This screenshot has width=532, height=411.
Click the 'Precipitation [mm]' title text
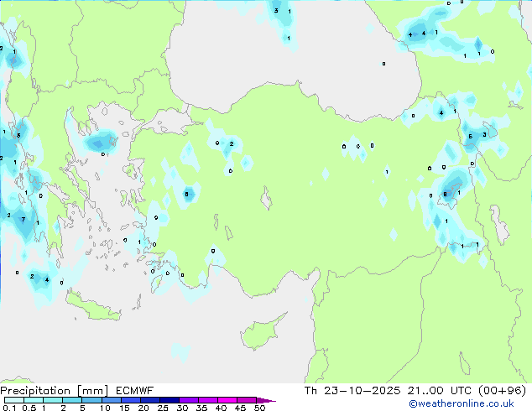tap(55, 391)
